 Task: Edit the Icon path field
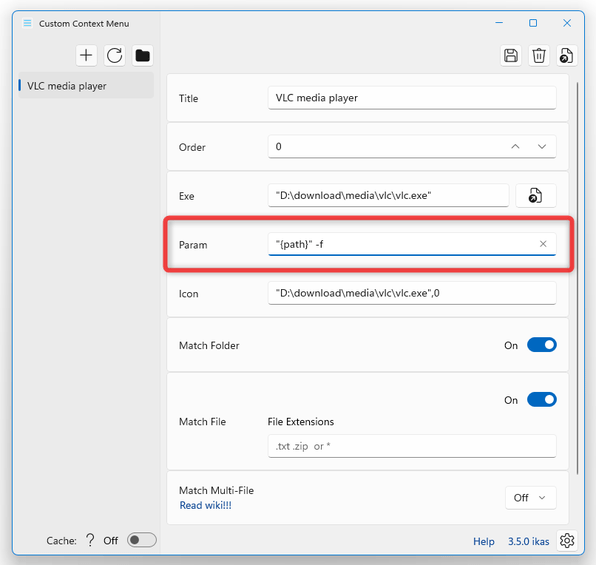(412, 293)
